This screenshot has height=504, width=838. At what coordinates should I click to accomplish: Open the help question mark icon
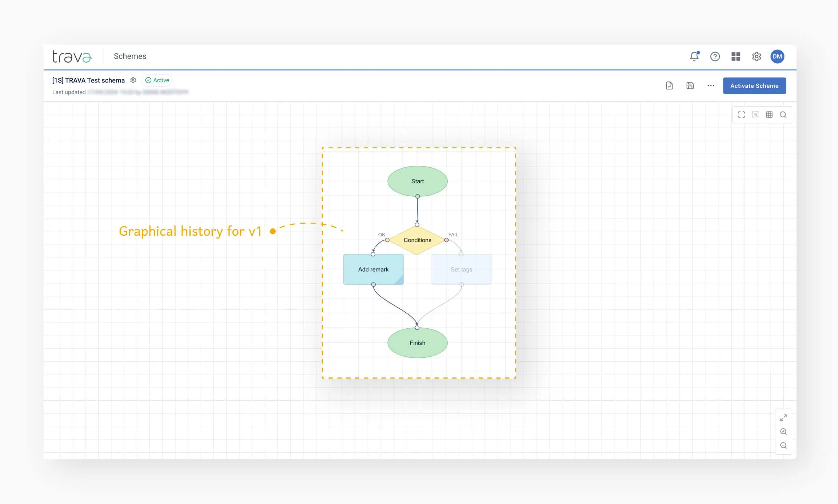tap(715, 56)
